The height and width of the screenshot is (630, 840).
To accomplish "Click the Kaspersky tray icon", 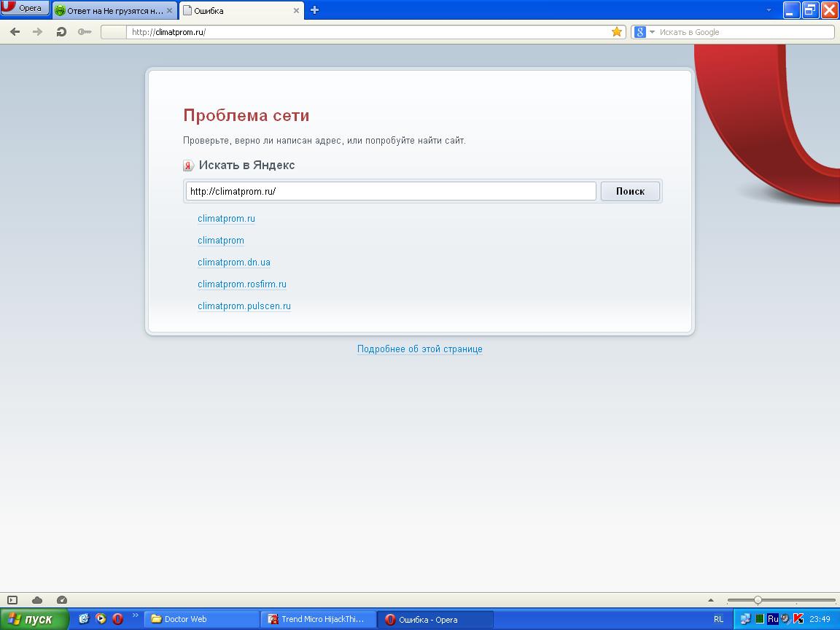I will [x=798, y=619].
